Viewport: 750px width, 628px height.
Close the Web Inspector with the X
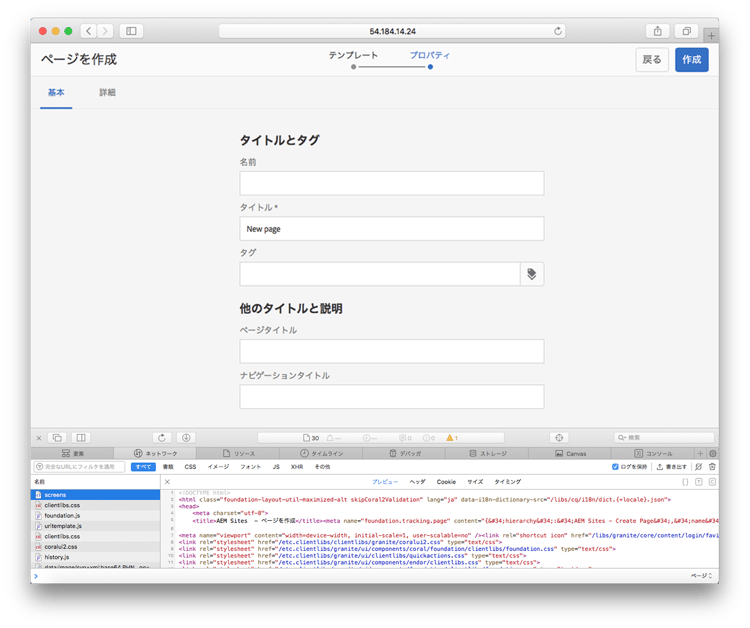click(39, 438)
